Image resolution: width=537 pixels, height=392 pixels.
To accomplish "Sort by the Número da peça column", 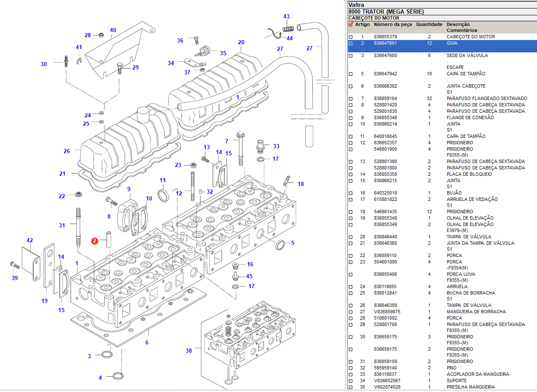I will 392,25.
